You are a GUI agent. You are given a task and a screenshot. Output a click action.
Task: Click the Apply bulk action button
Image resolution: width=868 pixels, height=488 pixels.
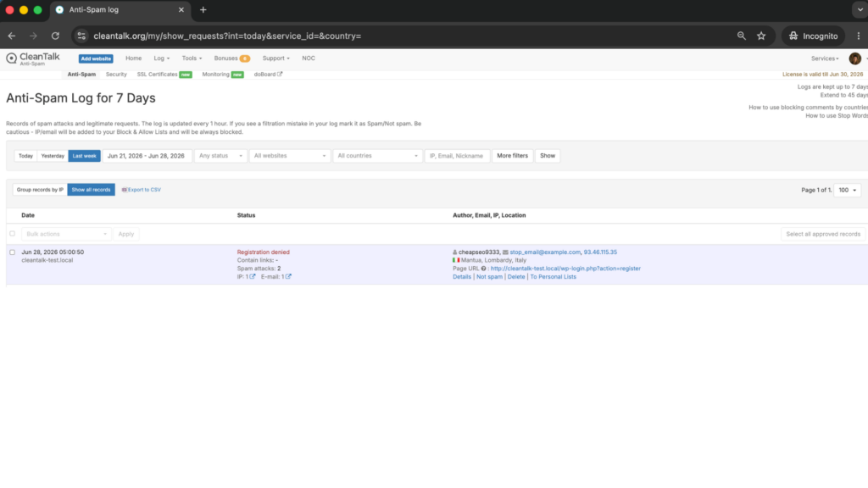[x=126, y=234]
